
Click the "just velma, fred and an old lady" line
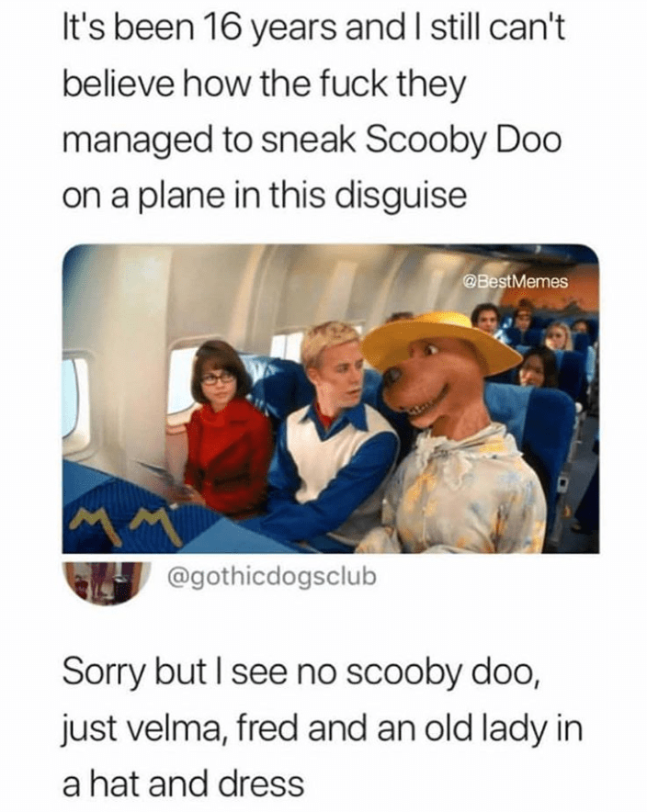click(323, 727)
